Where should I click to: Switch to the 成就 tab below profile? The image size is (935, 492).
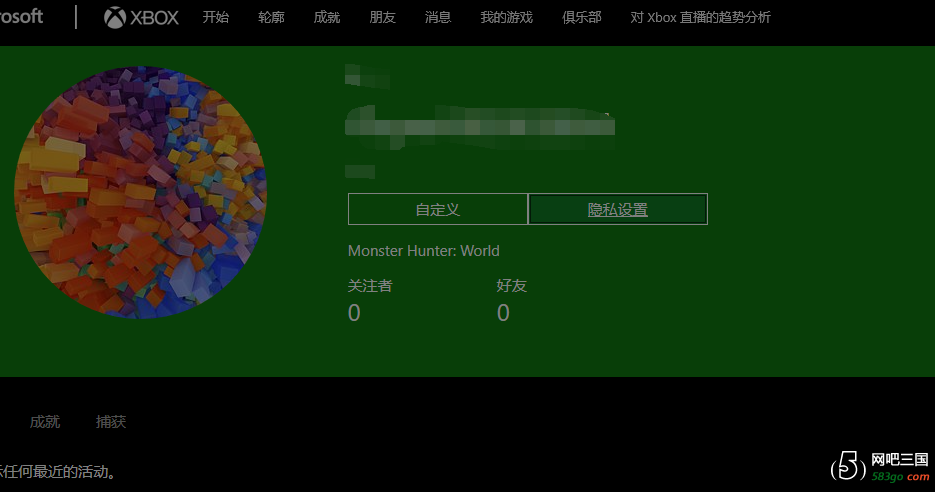(x=45, y=422)
